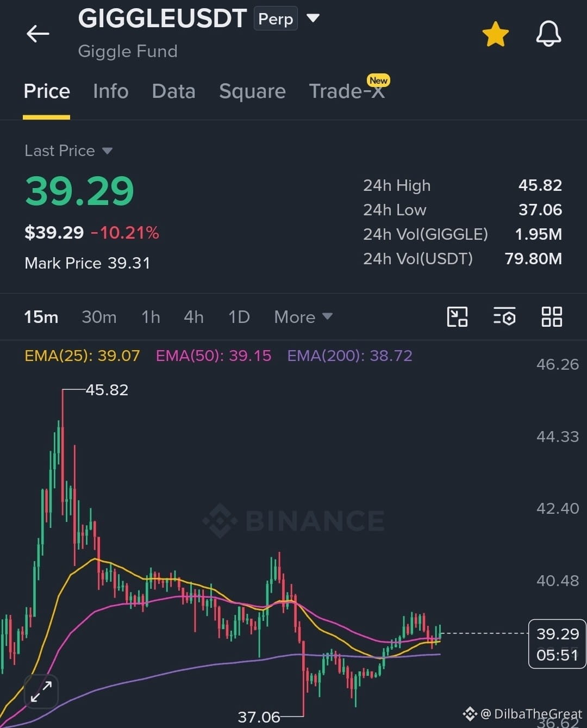
Task: Tap the 39.29 current price tag on axis
Action: (557, 644)
